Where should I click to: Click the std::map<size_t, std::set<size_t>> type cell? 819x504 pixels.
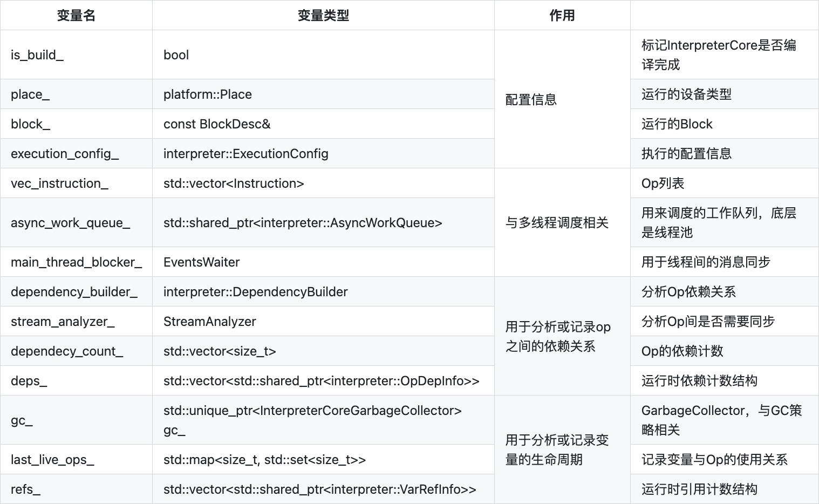pyautogui.click(x=323, y=459)
